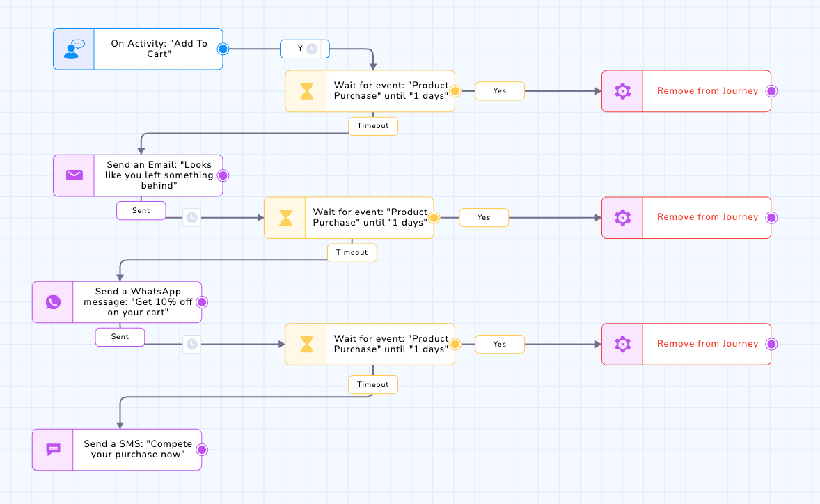Click the Timeout label under the bottom wait node
Image resolution: width=820 pixels, height=504 pixels.
coord(373,385)
